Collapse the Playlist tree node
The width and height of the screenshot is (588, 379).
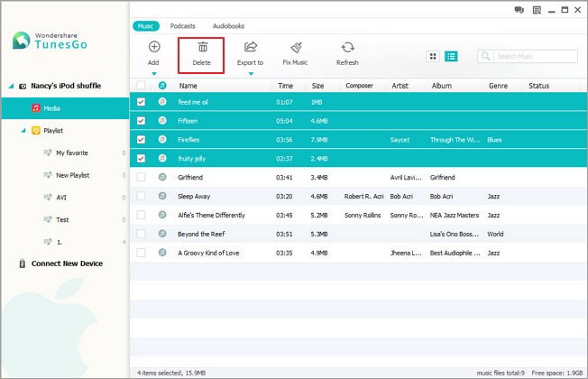tap(23, 131)
